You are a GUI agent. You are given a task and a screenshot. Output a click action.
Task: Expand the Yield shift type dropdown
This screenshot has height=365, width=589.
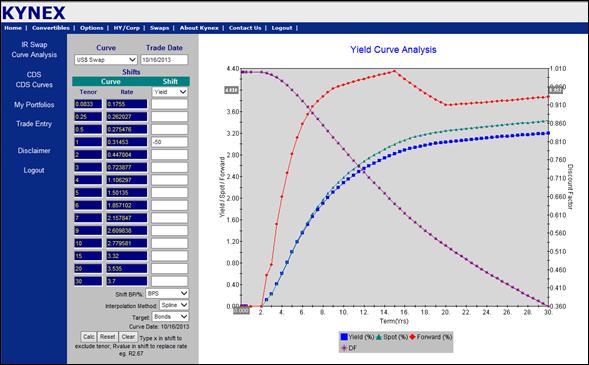(170, 92)
